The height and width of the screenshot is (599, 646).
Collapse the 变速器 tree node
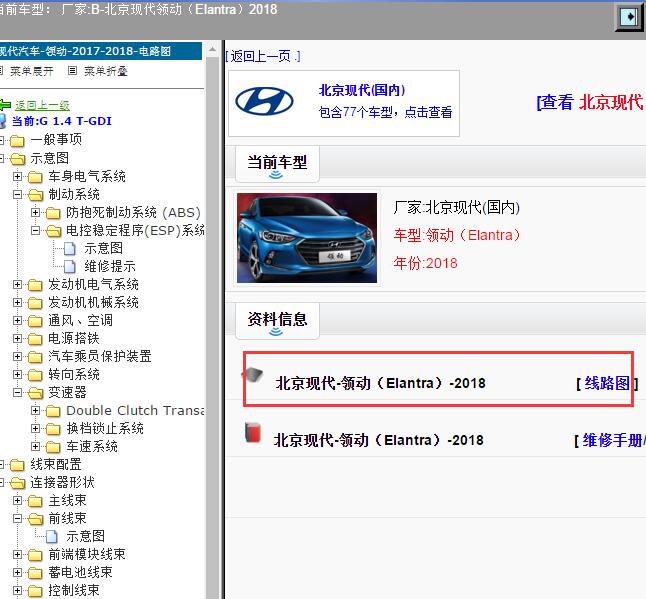[x=17, y=393]
